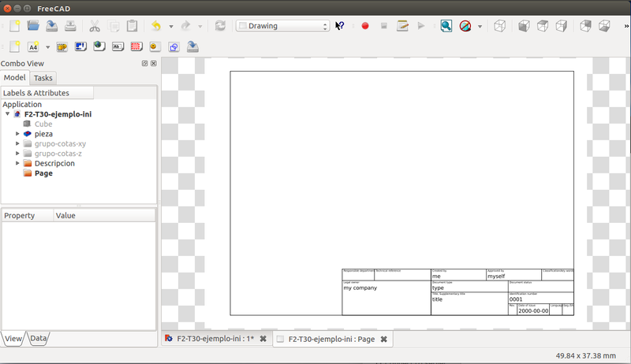Select the Page item in tree

click(43, 173)
